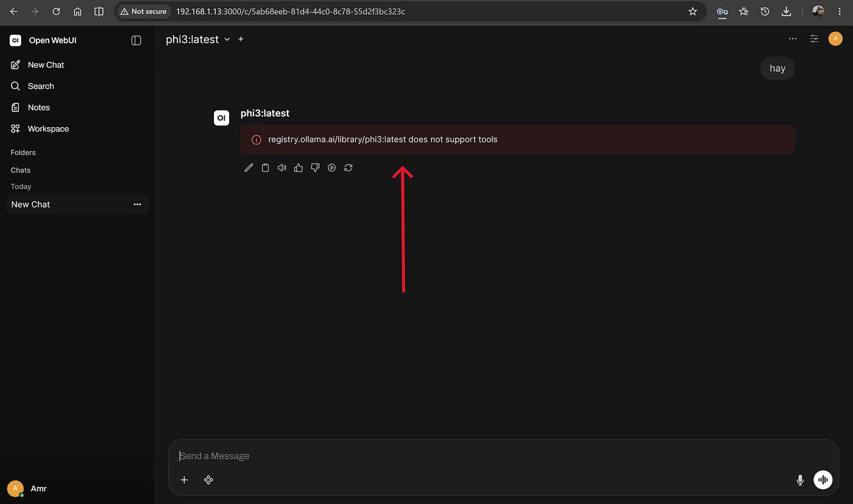Reload the current browser page
Viewport: 853px width, 504px height.
[x=56, y=12]
